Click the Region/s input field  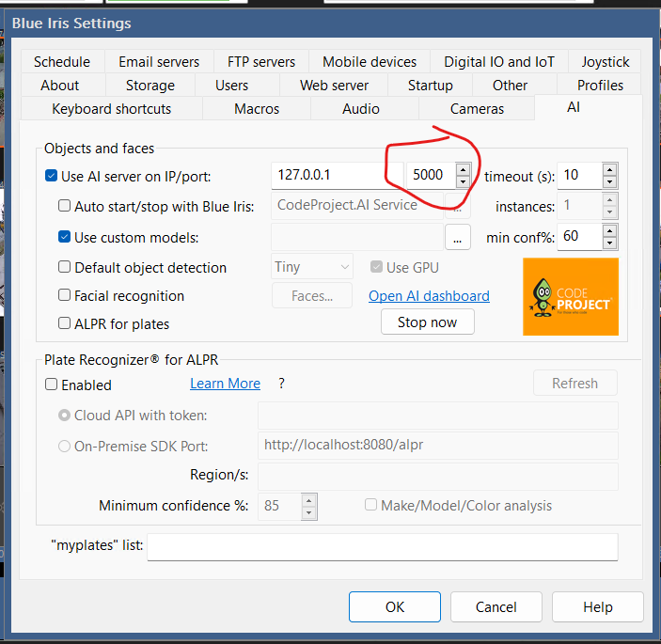coord(438,477)
